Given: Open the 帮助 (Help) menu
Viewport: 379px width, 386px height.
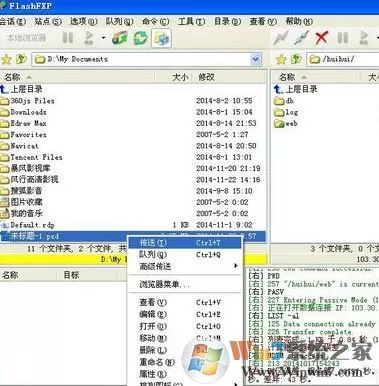Looking at the screenshot, I should coord(299,22).
